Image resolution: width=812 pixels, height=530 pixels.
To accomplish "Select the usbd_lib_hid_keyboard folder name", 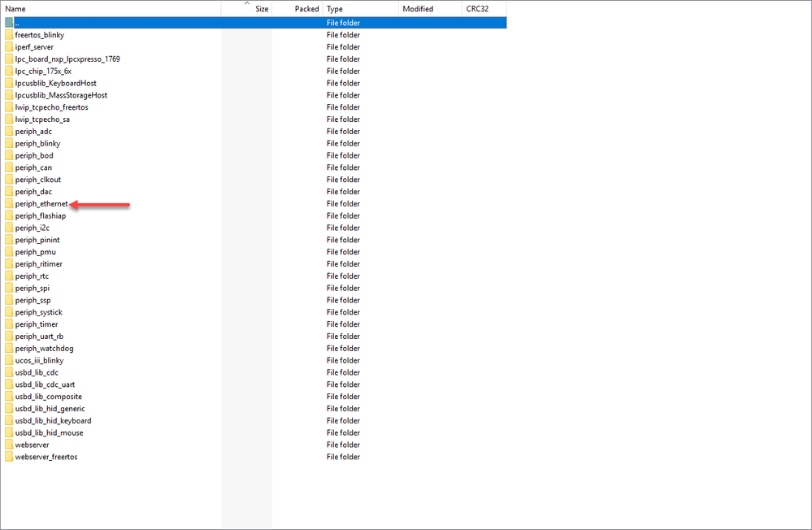I will [53, 421].
